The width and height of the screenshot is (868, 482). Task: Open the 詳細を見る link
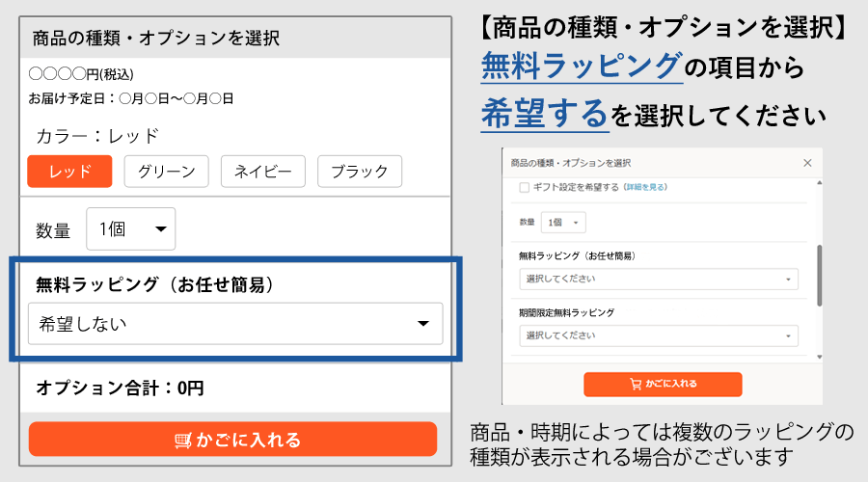[x=645, y=187]
